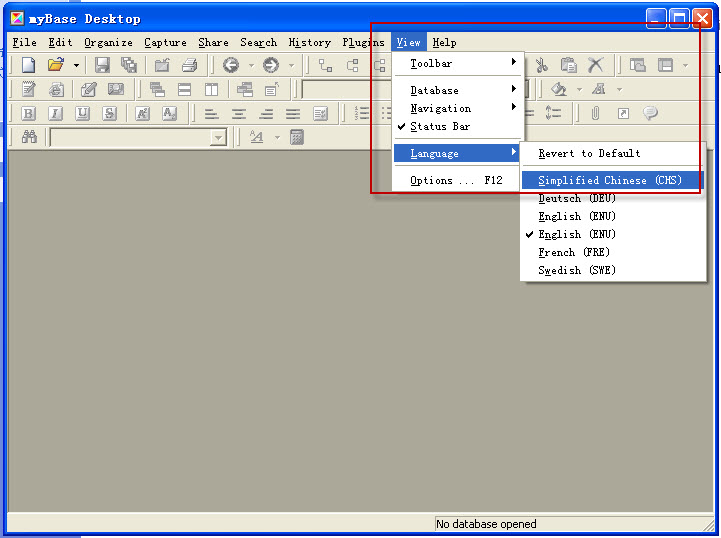Open the back button history dropdown arrow
Image resolution: width=721 pixels, height=538 pixels.
251,65
